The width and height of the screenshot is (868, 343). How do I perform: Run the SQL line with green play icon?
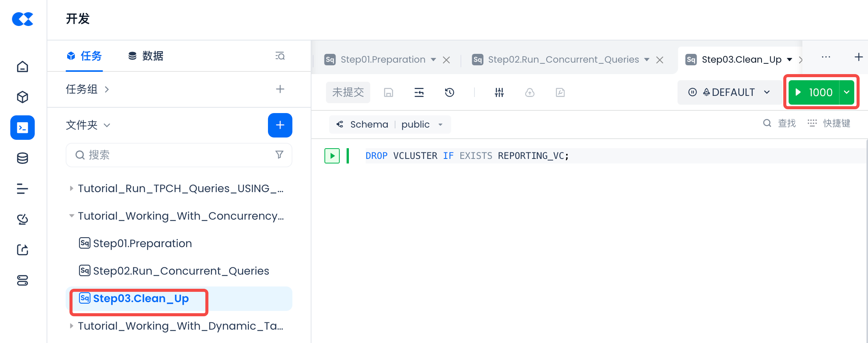coord(332,156)
